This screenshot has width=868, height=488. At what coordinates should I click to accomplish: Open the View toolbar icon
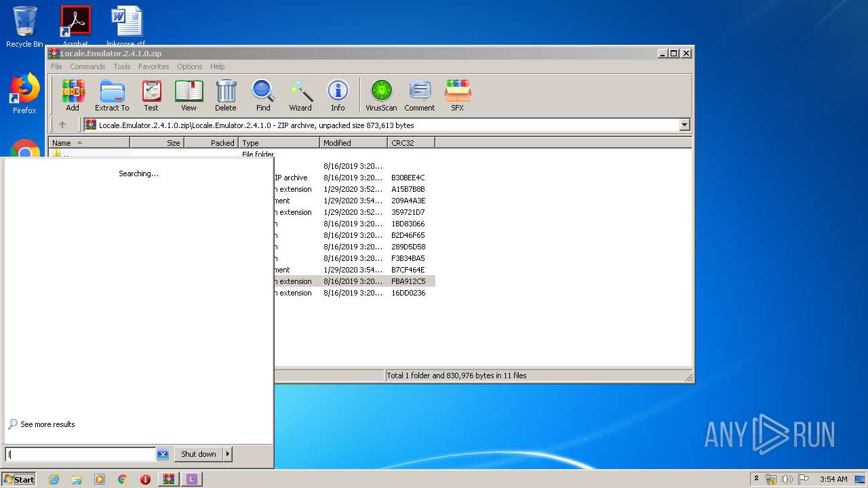coord(189,96)
